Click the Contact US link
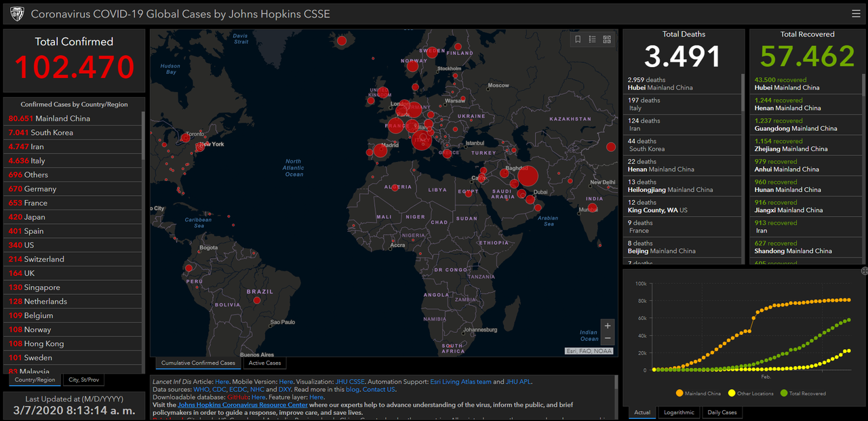This screenshot has height=421, width=868. (379, 390)
